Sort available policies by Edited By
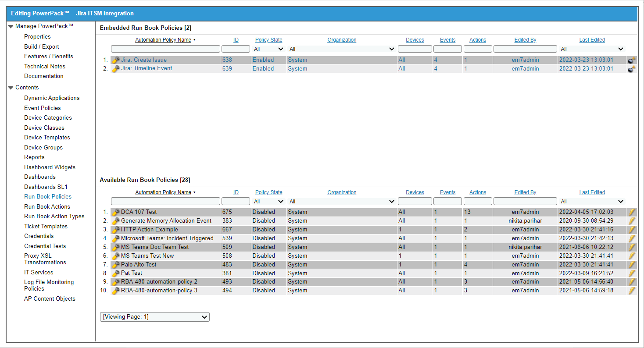This screenshot has height=348, width=644. coord(525,192)
